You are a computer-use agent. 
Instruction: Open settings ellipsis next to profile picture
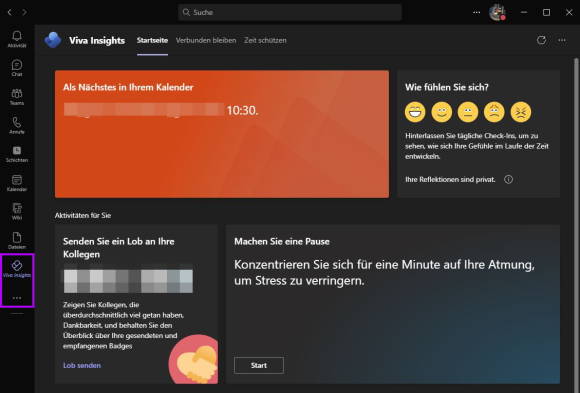pyautogui.click(x=476, y=13)
